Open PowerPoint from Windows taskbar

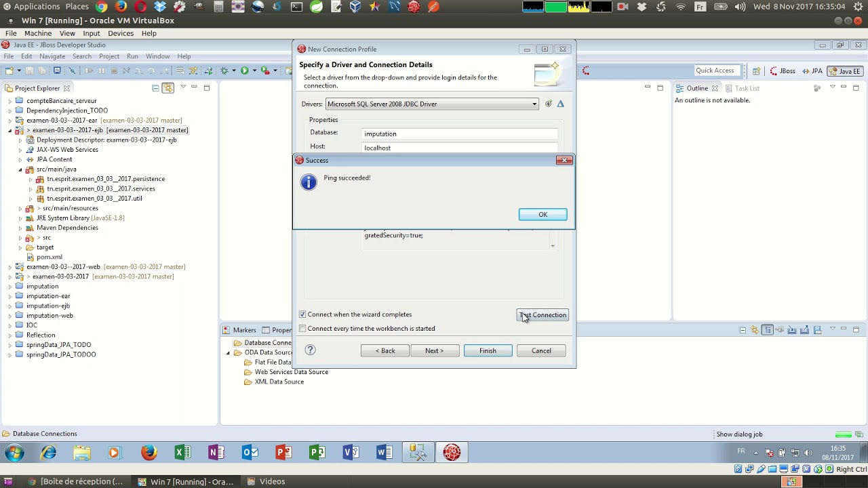click(283, 452)
